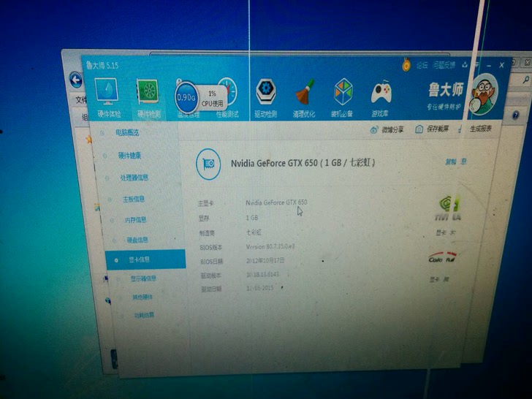Open the 问题反馈 link
The height and width of the screenshot is (399, 532).
click(444, 65)
